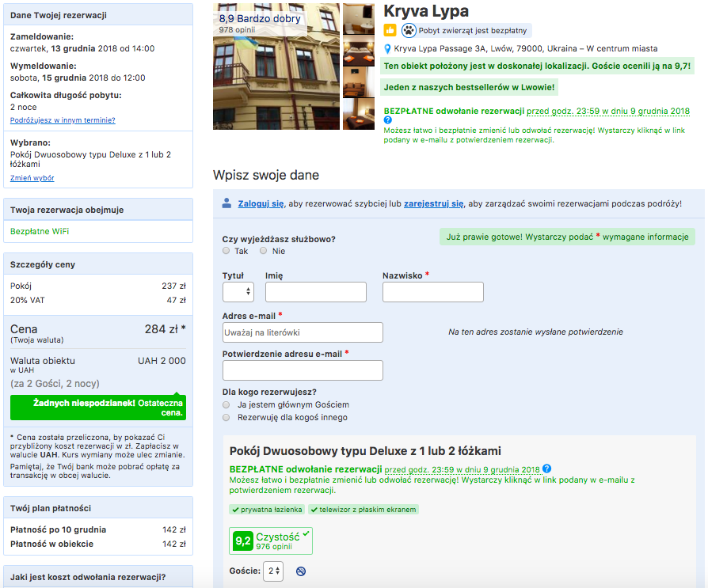Click the user profile icon beside Zaloguj się
The image size is (708, 588).
pos(226,203)
